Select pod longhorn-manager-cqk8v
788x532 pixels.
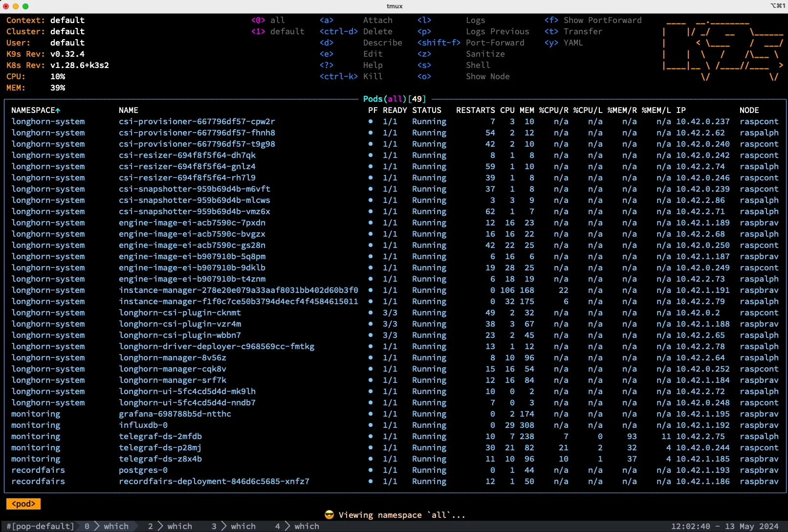point(395,369)
